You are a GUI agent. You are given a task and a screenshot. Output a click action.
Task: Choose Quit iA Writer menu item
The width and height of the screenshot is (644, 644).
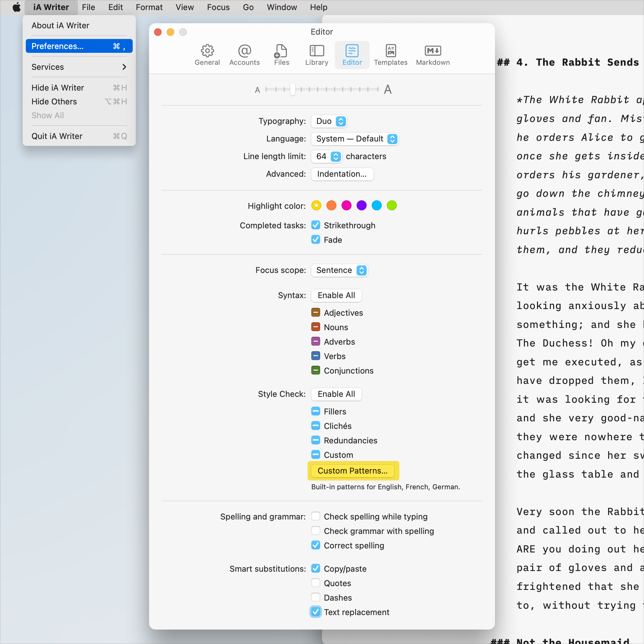point(79,136)
